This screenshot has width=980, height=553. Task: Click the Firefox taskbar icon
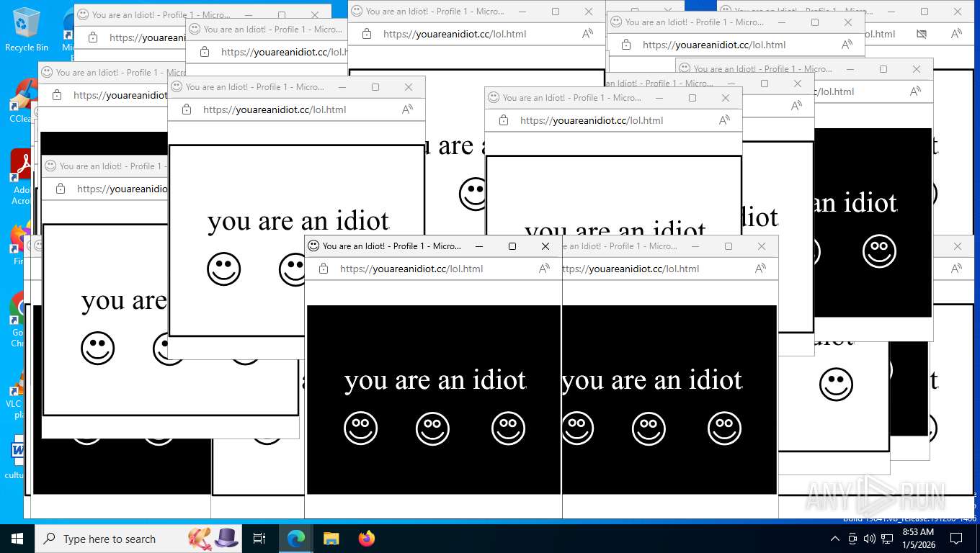pyautogui.click(x=367, y=539)
